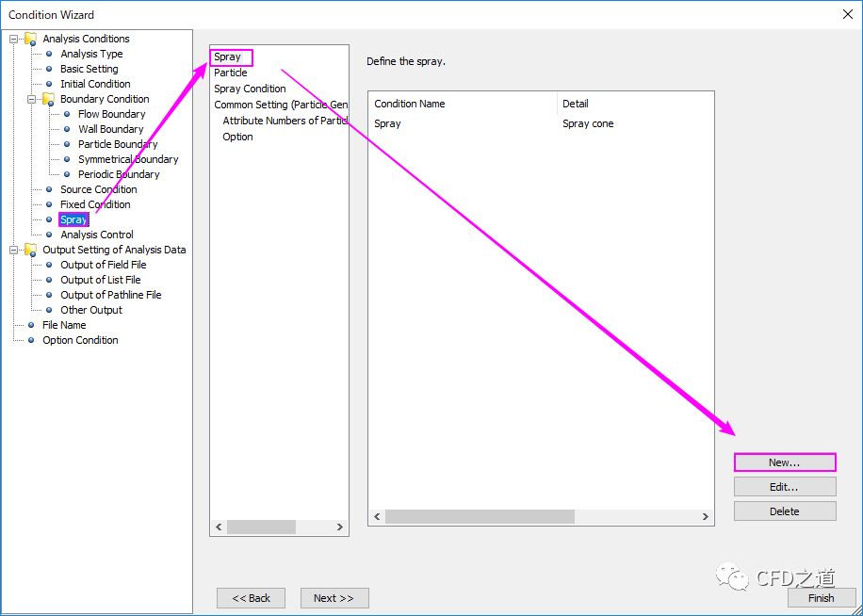Click the Spray cone detail cell
The image size is (863, 616).
tap(588, 123)
